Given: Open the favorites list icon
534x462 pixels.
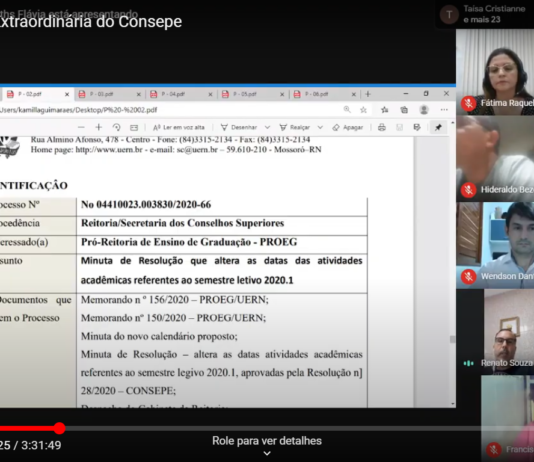Looking at the screenshot, I should point(385,110).
